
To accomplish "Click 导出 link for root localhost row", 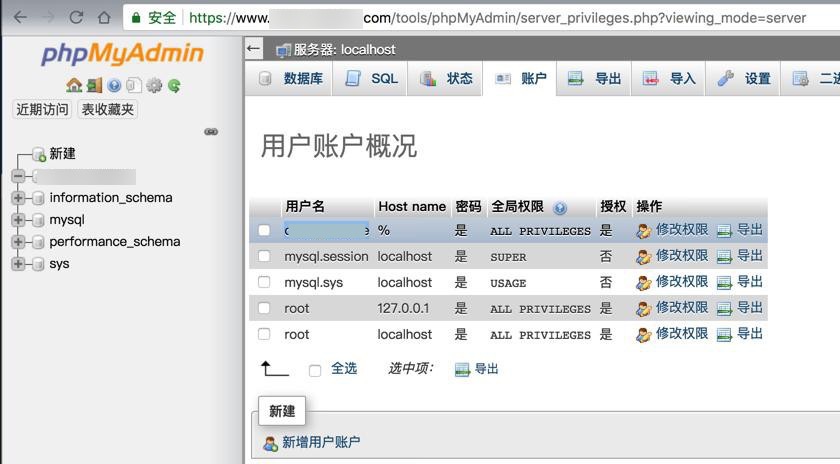I will (x=749, y=334).
